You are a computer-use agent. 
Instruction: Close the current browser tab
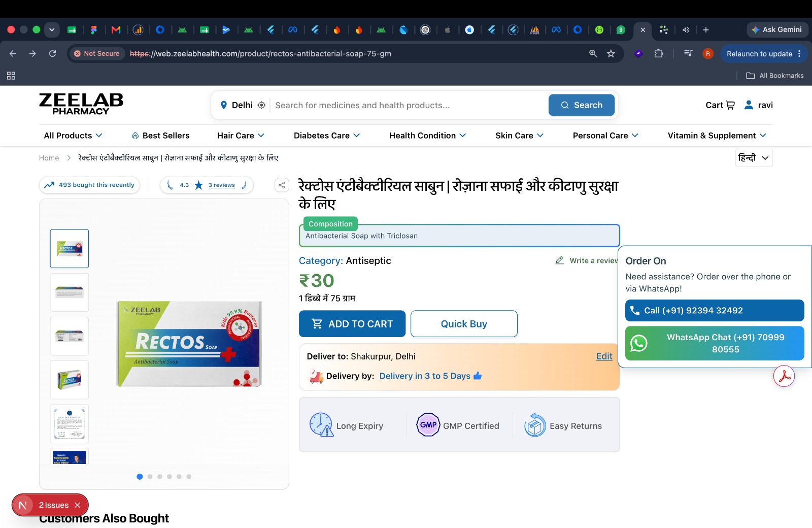(643, 30)
